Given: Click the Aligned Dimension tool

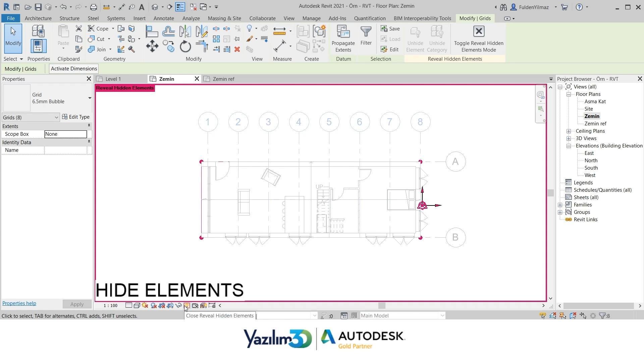Looking at the screenshot, I should click(x=279, y=46).
